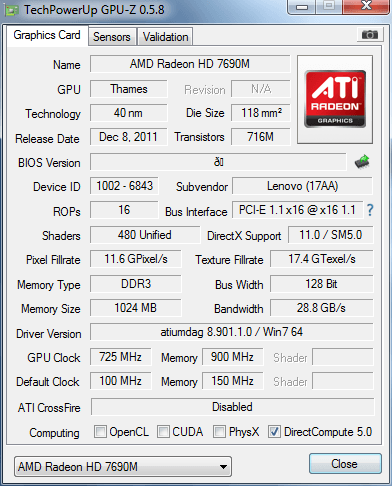The image size is (392, 486).
Task: Minimize the GPU-Z window
Action: click(x=301, y=7)
